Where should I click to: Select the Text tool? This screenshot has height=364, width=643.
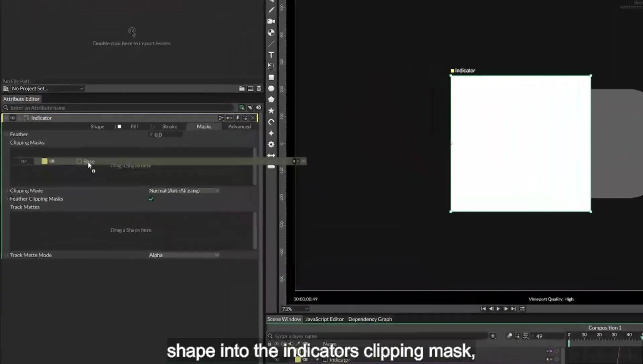pos(271,55)
